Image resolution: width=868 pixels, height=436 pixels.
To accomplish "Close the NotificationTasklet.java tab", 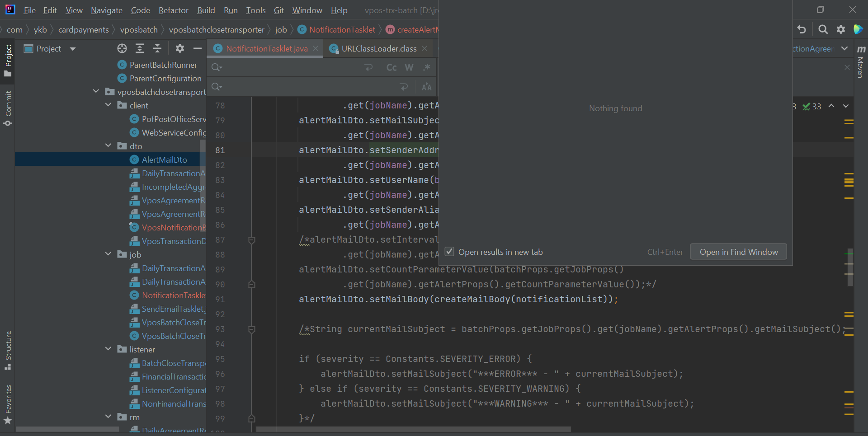I will point(316,48).
